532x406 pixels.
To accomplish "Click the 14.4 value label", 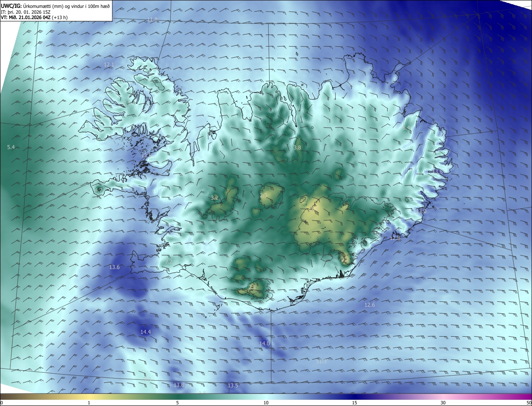I will (145, 332).
